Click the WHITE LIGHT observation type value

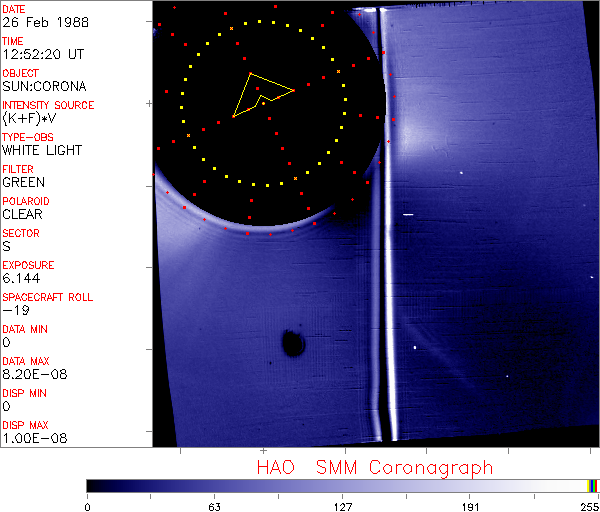tap(42, 150)
